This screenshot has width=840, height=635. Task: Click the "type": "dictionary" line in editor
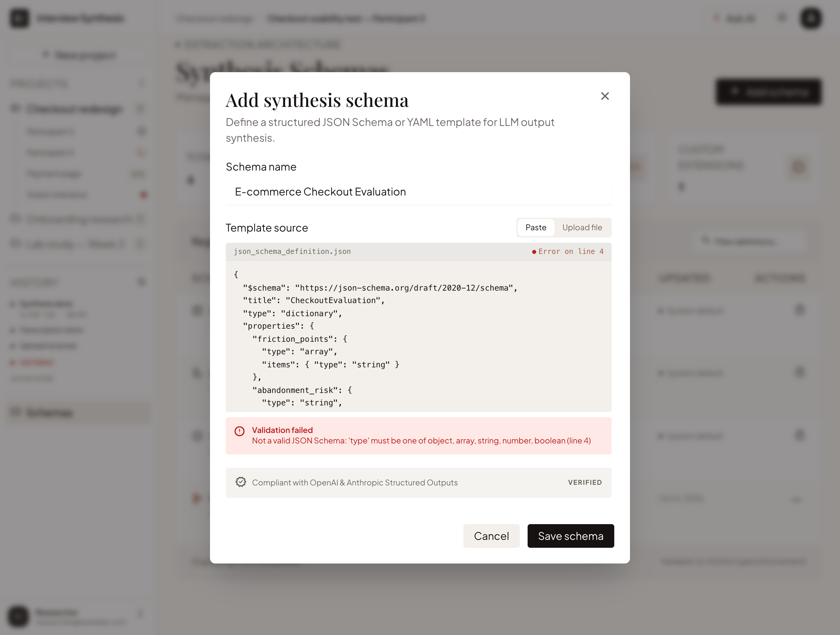pyautogui.click(x=292, y=313)
